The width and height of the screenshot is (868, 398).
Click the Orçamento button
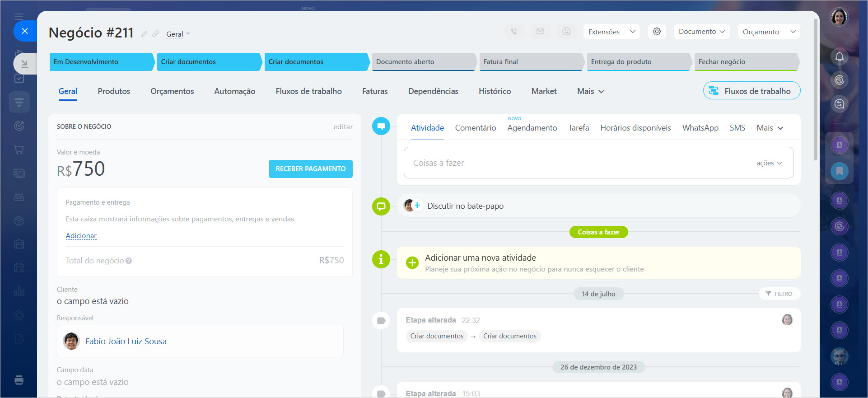(761, 32)
